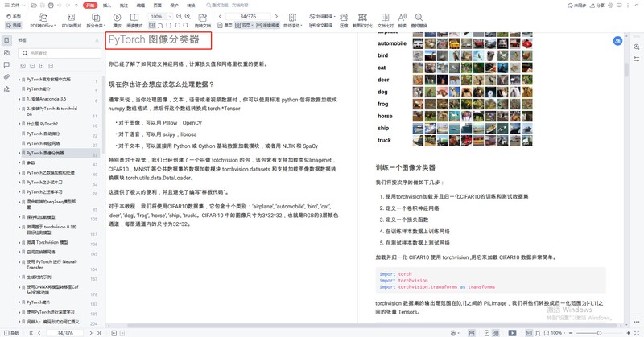Select the 手型 hand tool mode
This screenshot has width=644, height=337.
pos(14,16)
